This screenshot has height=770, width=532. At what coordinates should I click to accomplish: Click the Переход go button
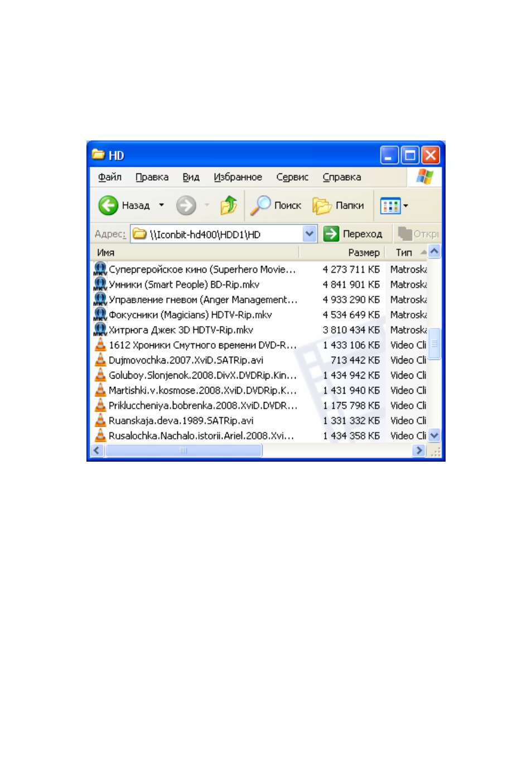point(353,234)
